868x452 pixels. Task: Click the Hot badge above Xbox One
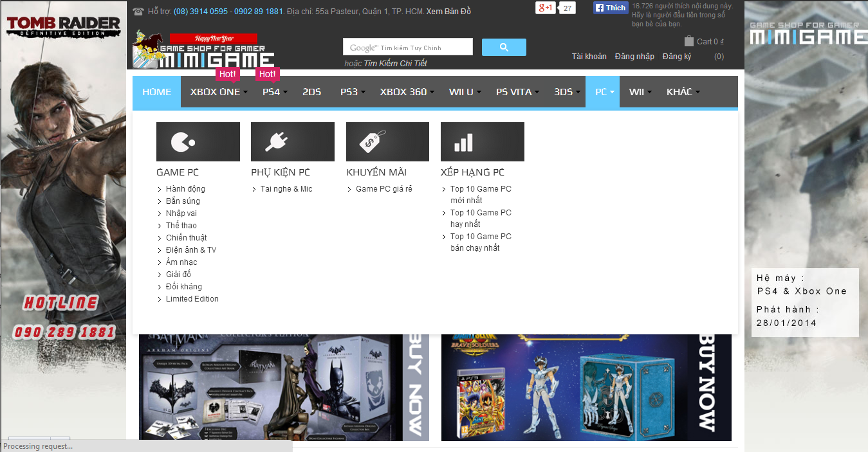pos(228,75)
